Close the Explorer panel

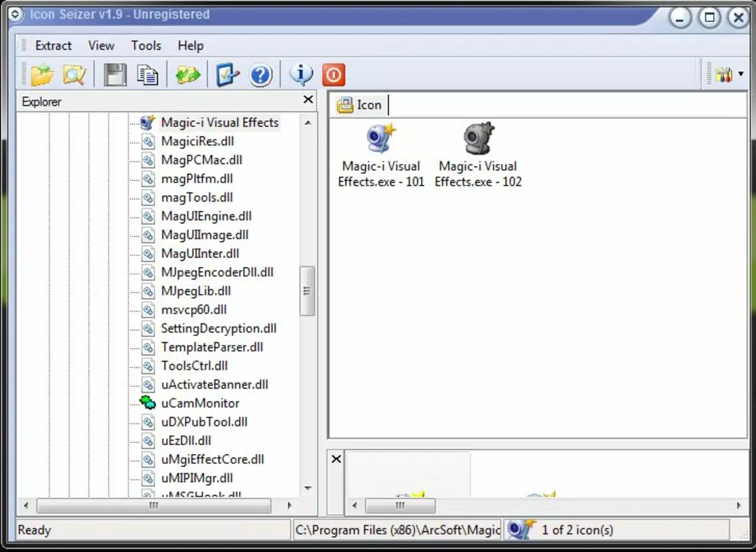[308, 100]
